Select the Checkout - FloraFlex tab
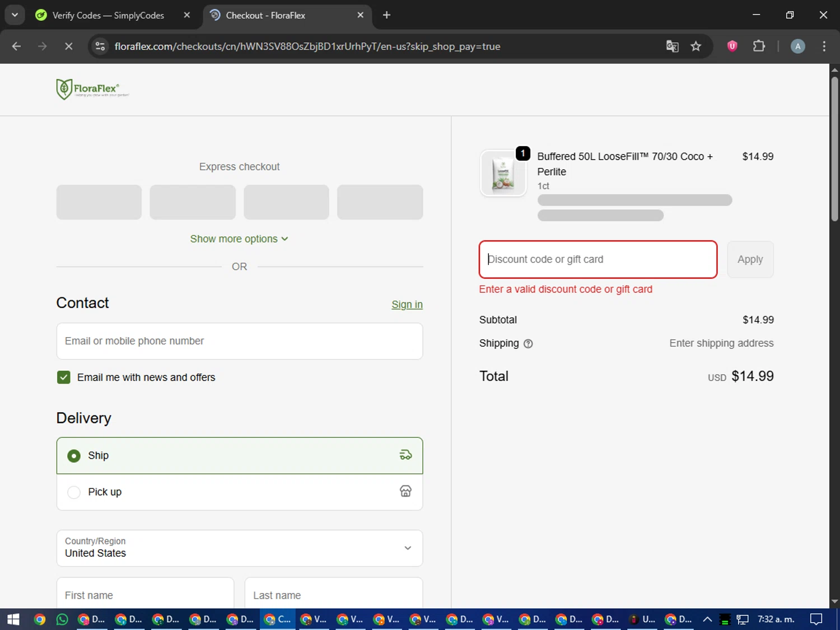 265,15
